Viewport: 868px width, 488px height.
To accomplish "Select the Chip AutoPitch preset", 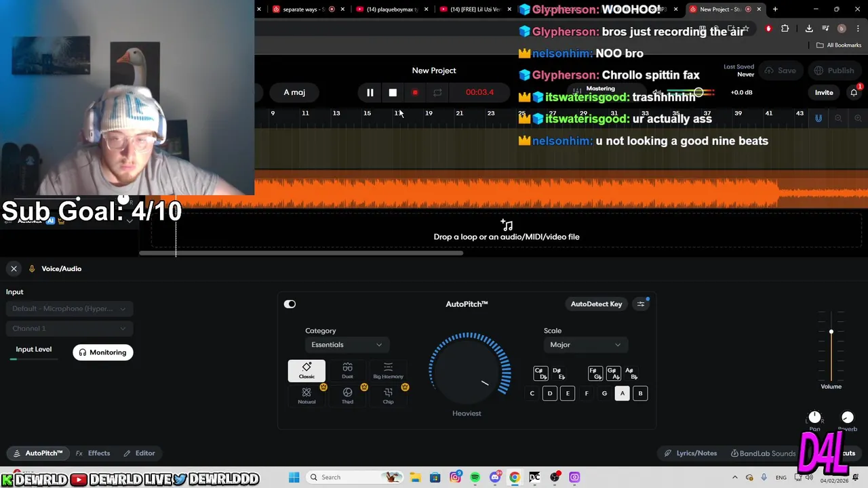I will (x=388, y=396).
